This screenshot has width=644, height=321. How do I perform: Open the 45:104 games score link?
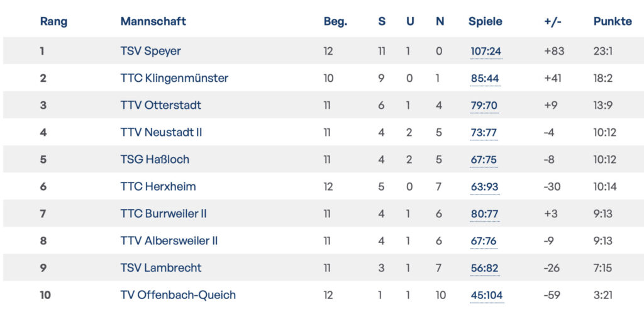pos(487,295)
